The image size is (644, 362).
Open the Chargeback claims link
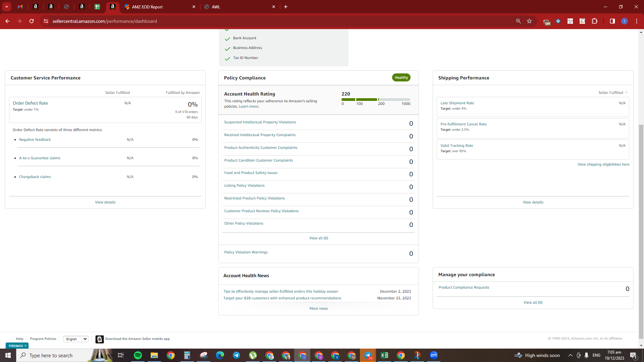[35, 177]
